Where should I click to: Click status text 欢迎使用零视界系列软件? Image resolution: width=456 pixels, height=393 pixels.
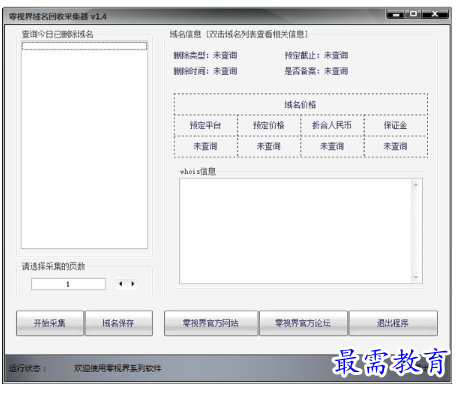pyautogui.click(x=118, y=368)
